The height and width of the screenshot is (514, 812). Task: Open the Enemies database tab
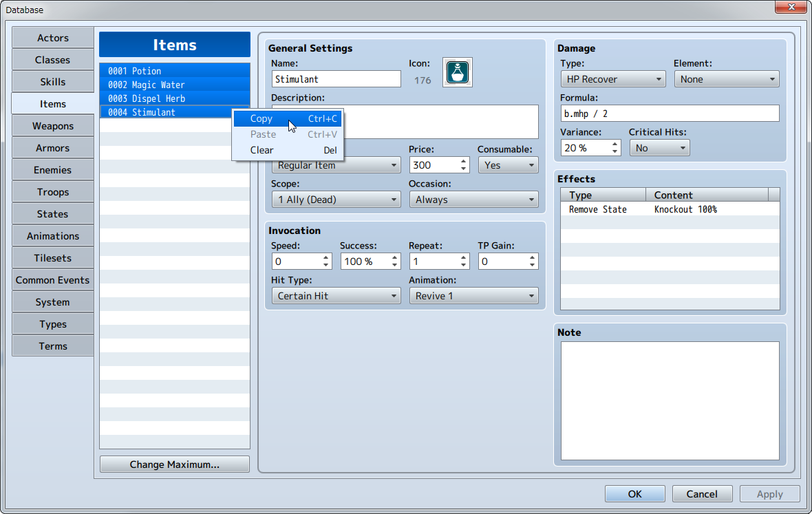53,170
